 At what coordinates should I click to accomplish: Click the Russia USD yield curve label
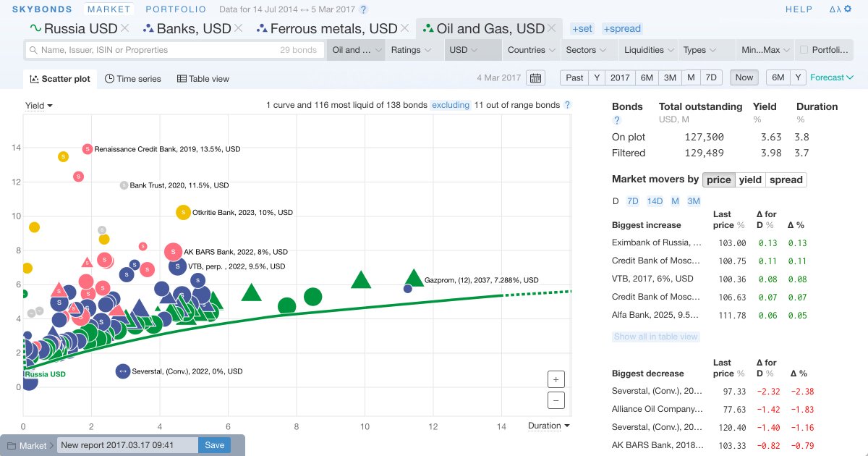pos(45,374)
